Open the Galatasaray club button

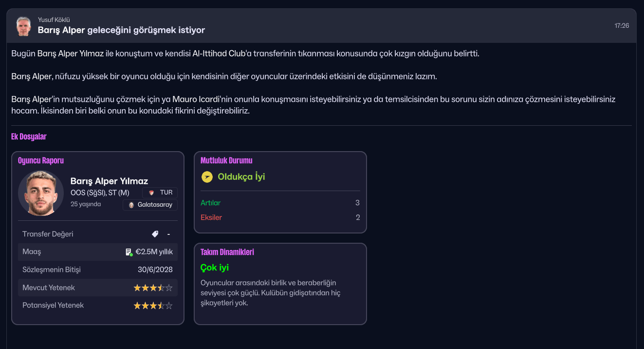tap(150, 205)
